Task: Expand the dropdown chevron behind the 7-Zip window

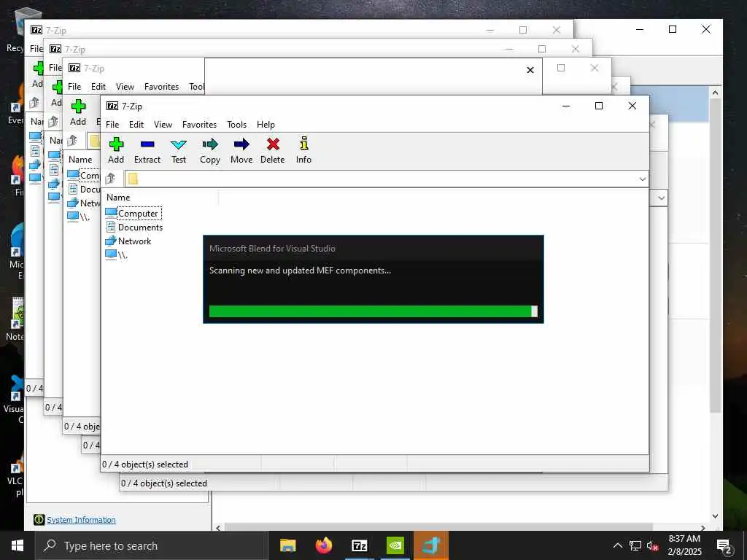Action: [661, 198]
